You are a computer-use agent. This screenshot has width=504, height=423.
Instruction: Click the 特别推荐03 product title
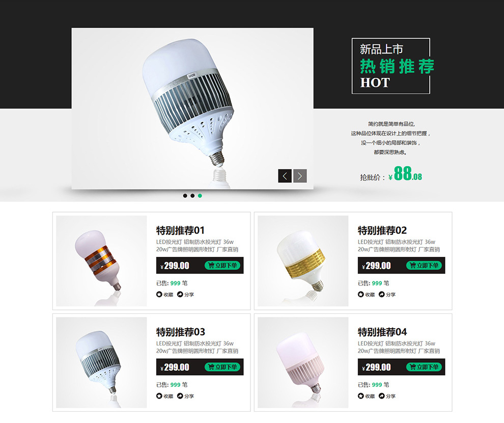(181, 332)
